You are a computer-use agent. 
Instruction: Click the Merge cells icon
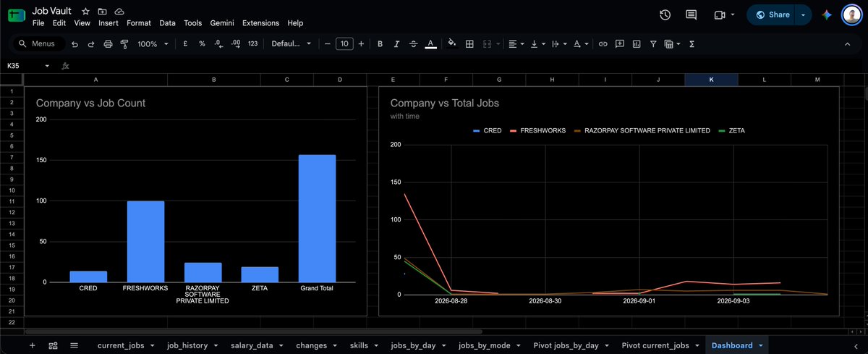[x=486, y=44]
